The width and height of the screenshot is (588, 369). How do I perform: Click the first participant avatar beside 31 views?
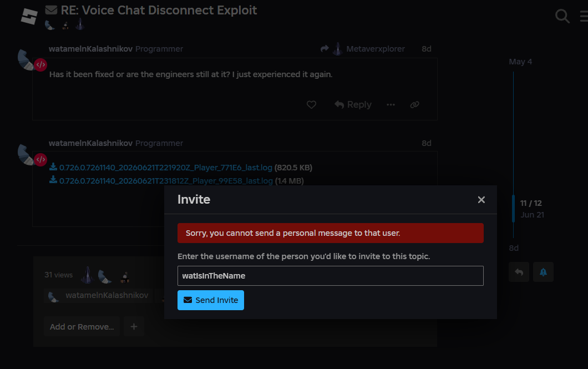click(x=88, y=275)
